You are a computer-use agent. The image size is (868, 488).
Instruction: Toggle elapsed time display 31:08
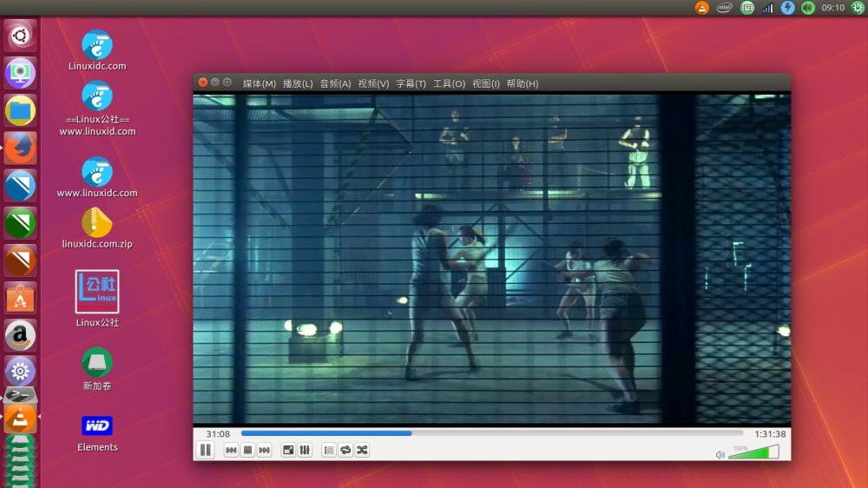click(218, 433)
